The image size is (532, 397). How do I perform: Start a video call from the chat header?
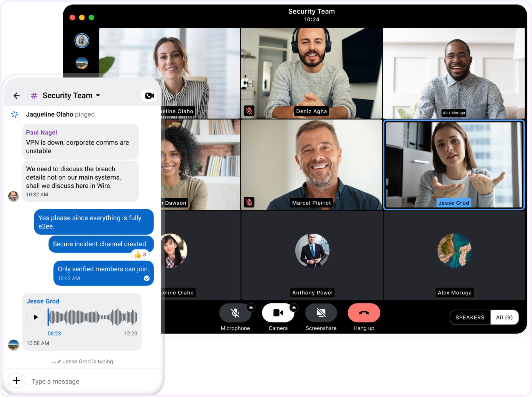point(149,96)
